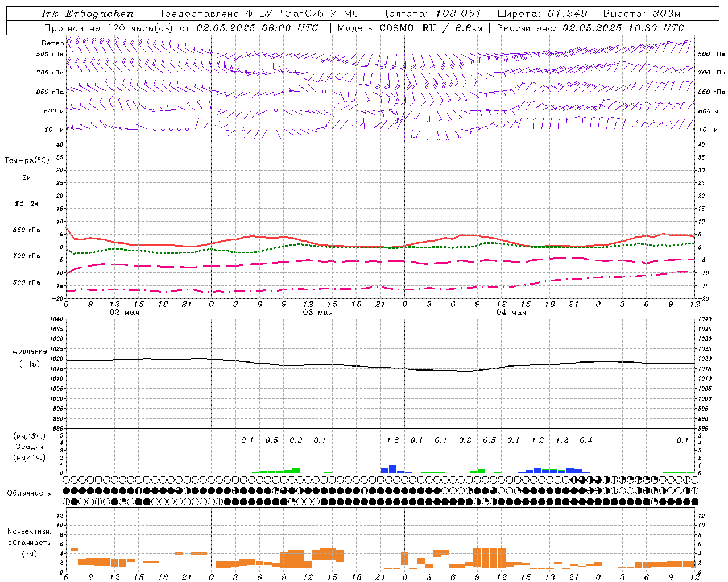
Task: Click the forecast start time 02.05.2025 06:00 UTC
Action: [x=257, y=27]
